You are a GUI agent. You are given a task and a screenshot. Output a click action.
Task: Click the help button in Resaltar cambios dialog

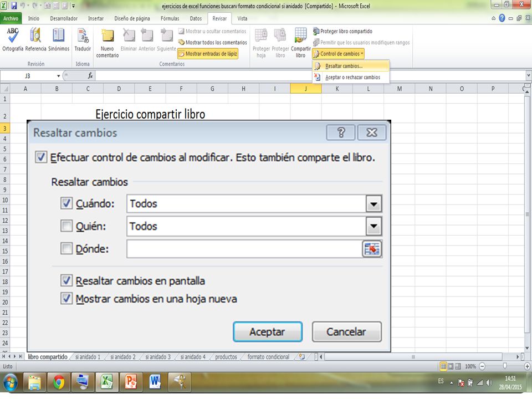341,132
